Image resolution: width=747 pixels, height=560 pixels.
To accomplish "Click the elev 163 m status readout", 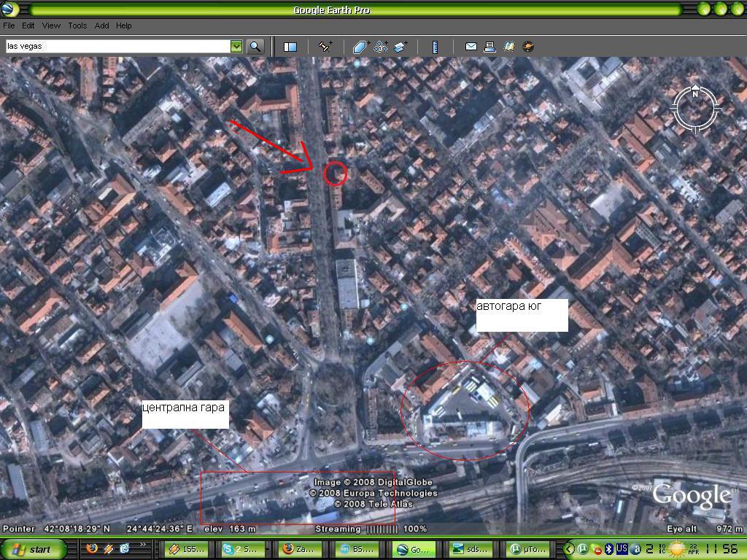I will 230,529.
